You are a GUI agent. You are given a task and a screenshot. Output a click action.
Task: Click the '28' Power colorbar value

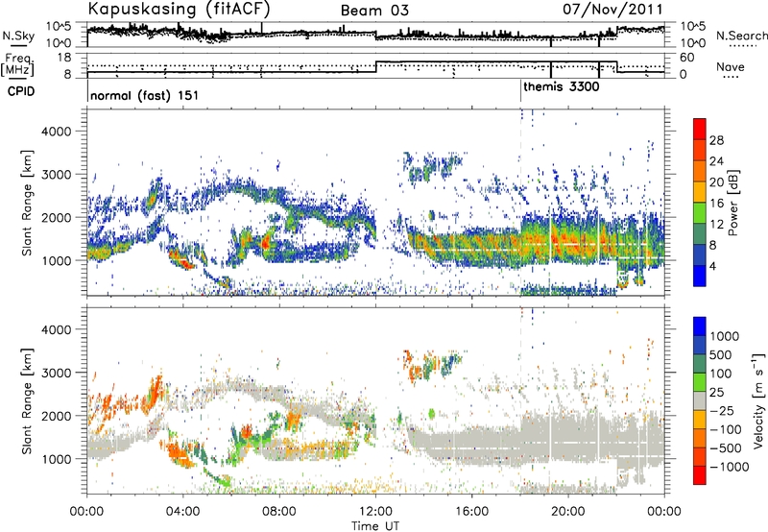pyautogui.click(x=716, y=140)
